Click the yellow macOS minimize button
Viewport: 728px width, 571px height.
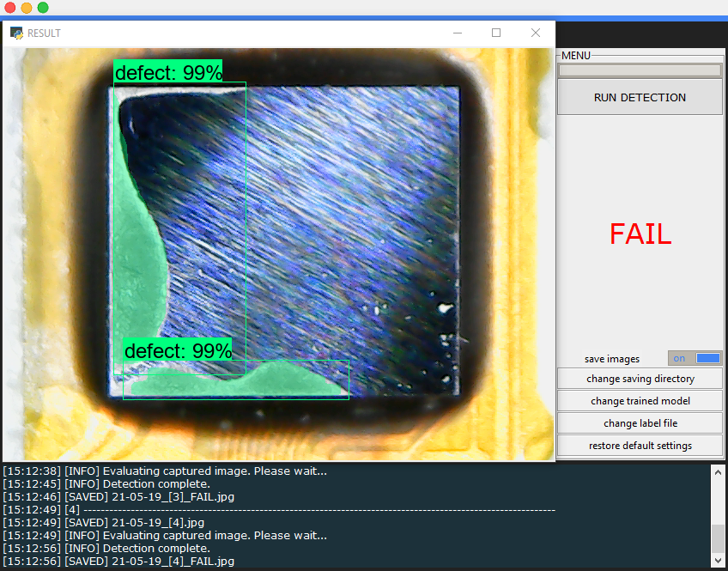tap(27, 8)
